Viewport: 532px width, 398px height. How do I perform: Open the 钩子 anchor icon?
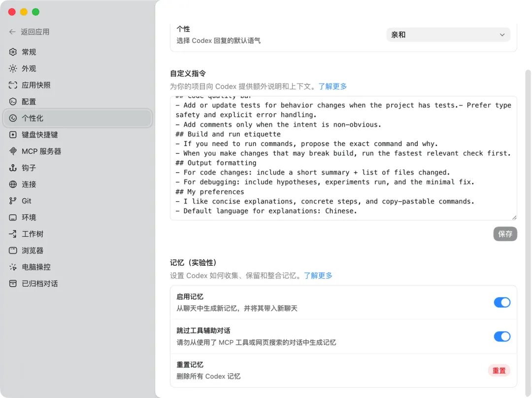[13, 168]
